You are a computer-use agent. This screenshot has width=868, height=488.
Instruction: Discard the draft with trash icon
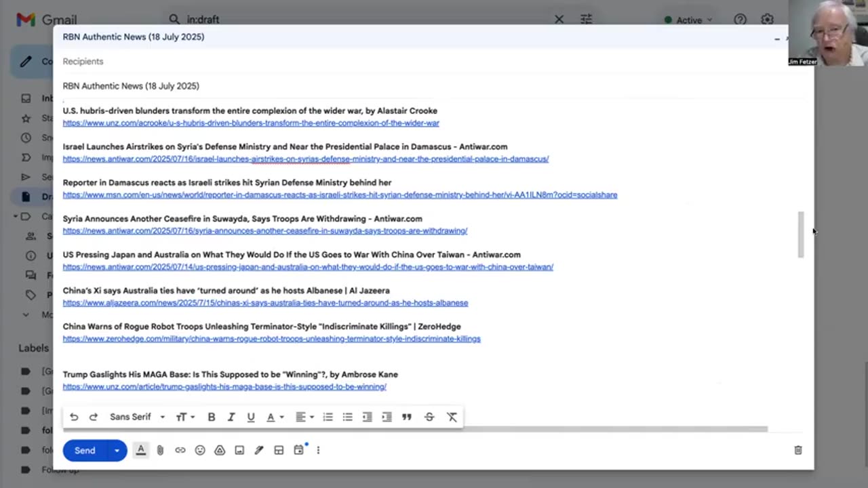pos(798,450)
